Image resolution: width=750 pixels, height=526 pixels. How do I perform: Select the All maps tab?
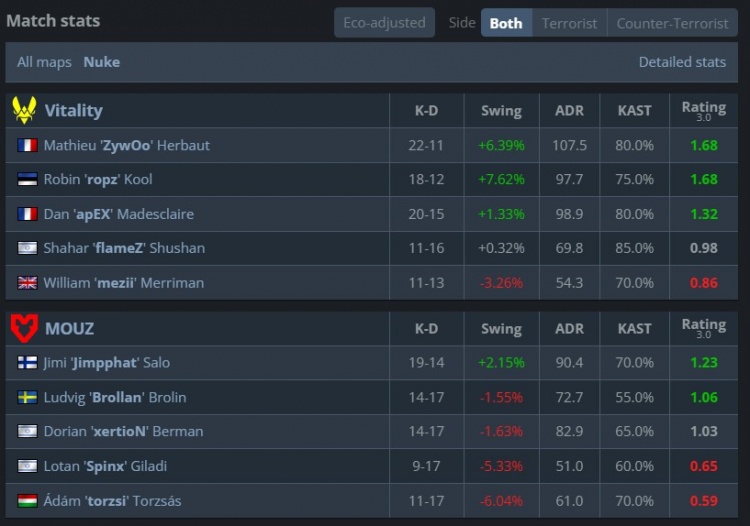[44, 62]
